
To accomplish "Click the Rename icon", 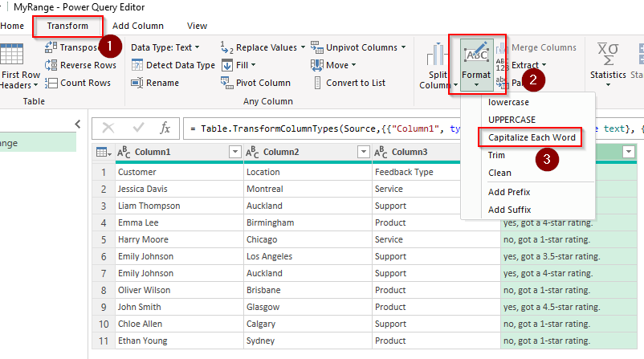I will (137, 83).
